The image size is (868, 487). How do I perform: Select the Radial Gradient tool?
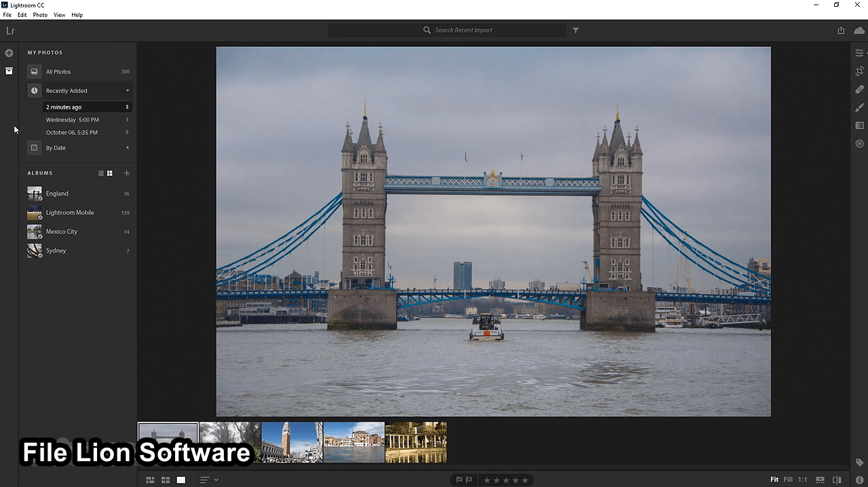pos(859,143)
